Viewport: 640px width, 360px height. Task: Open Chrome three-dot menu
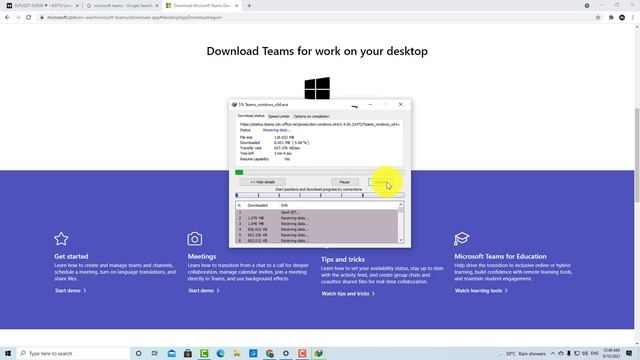(x=633, y=18)
